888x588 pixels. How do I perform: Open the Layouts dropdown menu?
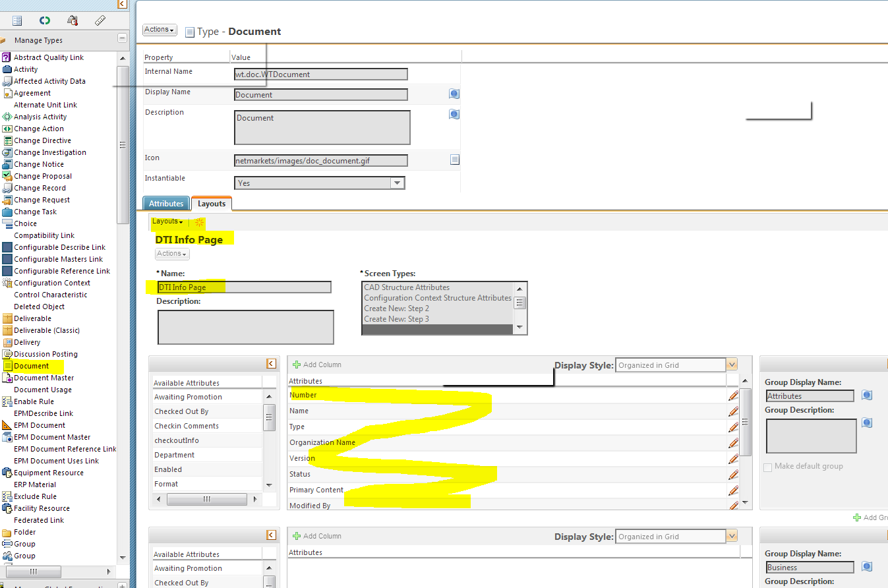click(167, 221)
